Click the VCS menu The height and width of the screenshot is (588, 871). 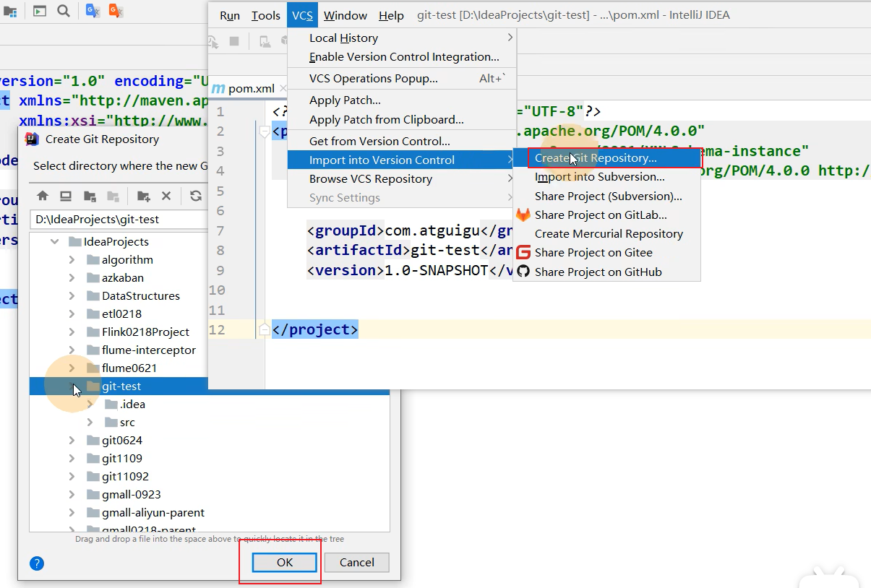[x=302, y=15]
